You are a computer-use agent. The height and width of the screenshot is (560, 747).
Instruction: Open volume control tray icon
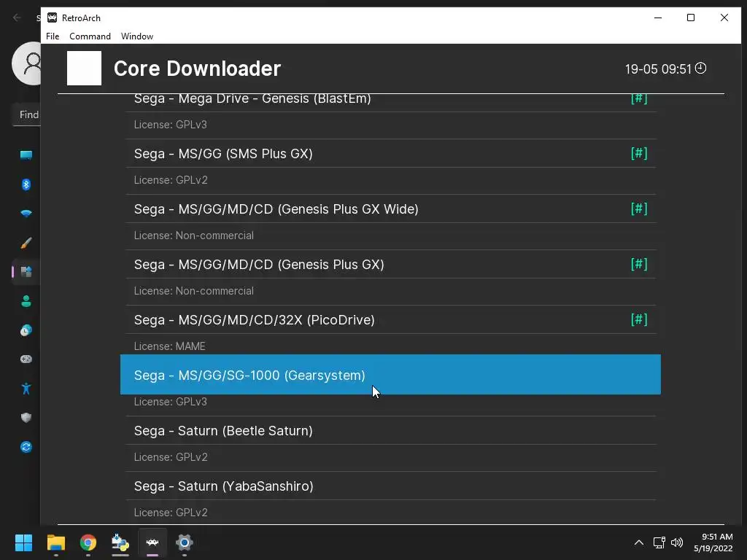coord(677,542)
